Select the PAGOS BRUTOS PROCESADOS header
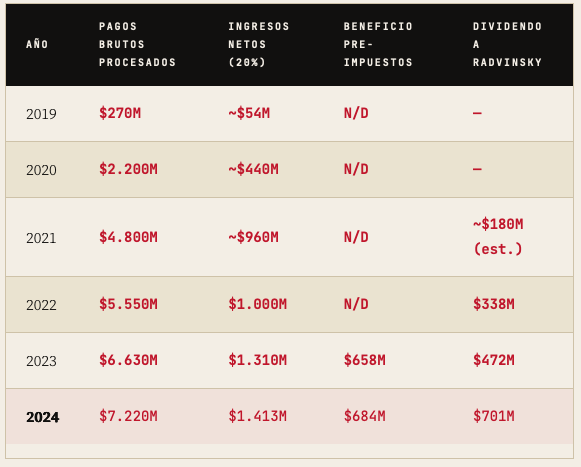 137,44
